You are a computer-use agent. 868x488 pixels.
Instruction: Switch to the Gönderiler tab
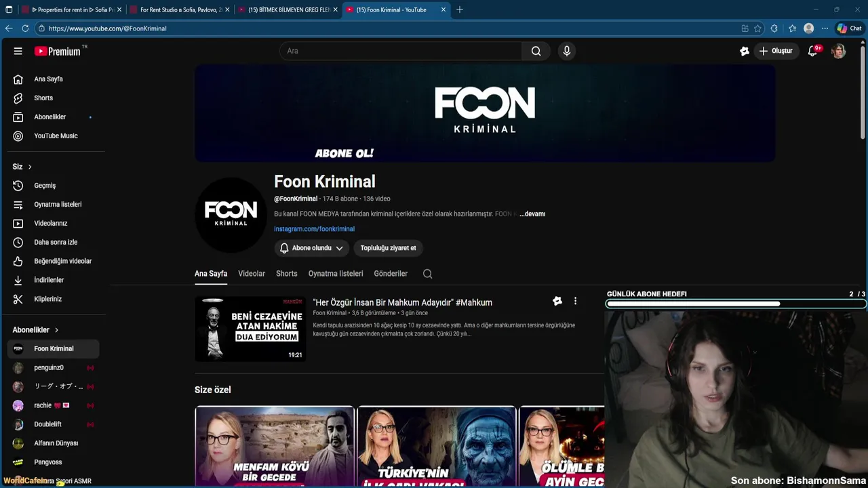[391, 274]
